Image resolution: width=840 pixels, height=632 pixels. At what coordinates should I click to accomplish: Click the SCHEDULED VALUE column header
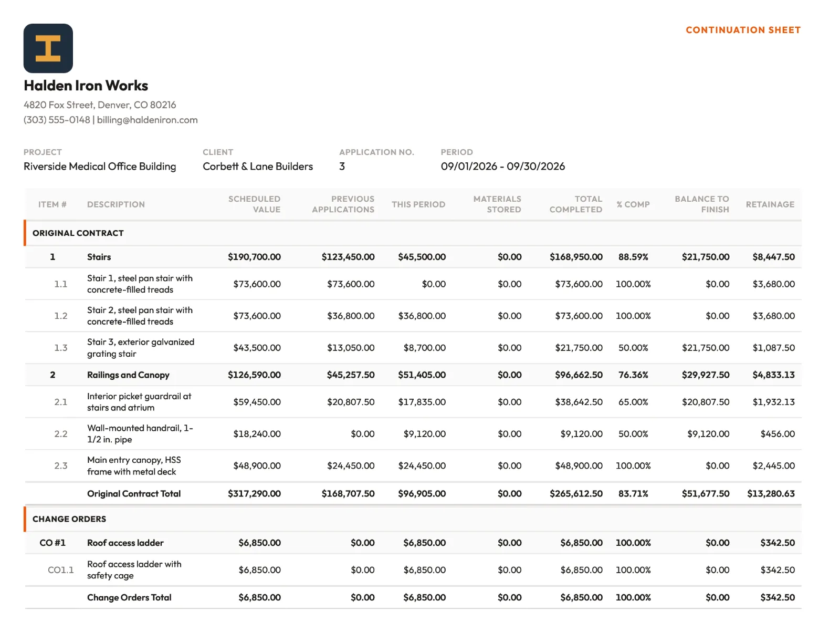coord(254,204)
